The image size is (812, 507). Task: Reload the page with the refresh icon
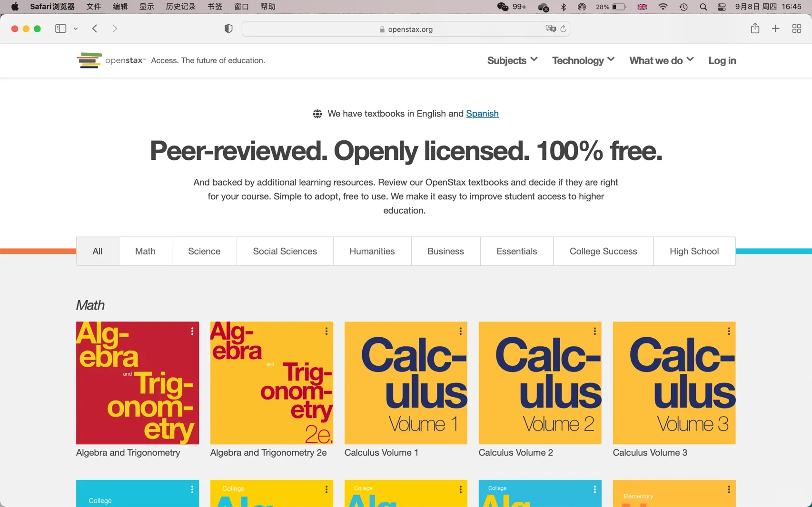(x=563, y=29)
